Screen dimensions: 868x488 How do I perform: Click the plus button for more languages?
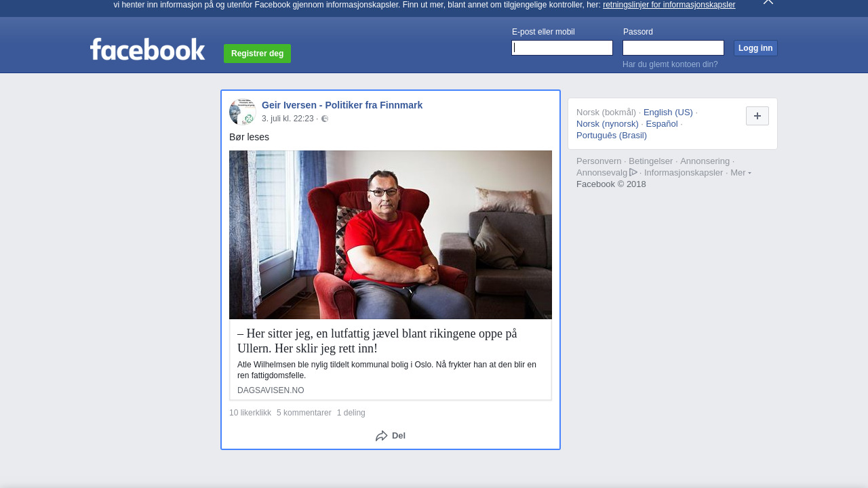pyautogui.click(x=757, y=116)
